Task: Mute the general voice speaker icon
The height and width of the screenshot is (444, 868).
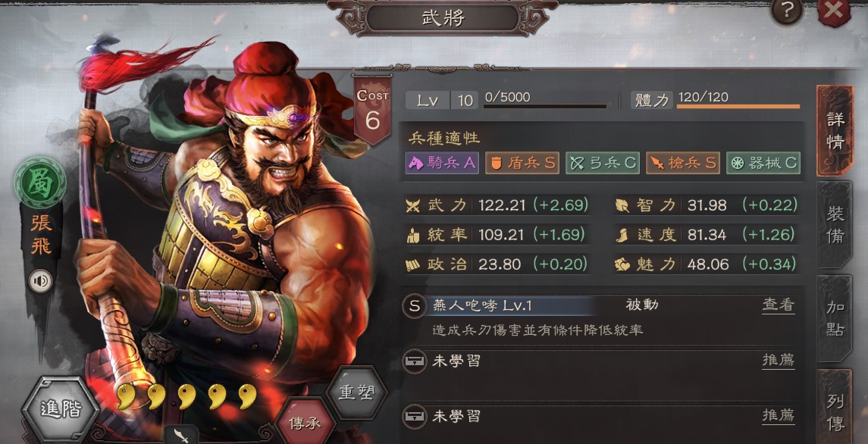Action: (40, 281)
